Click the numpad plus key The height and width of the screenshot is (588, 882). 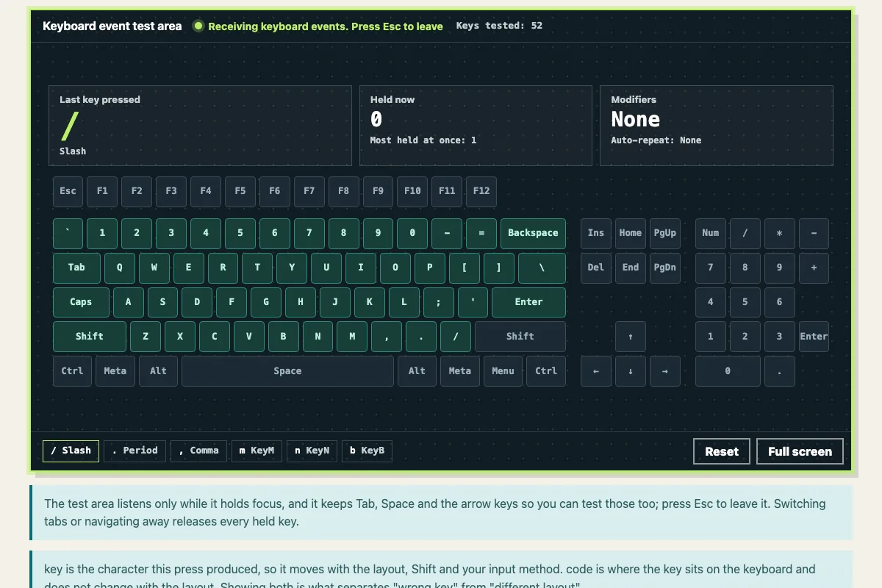(x=814, y=268)
